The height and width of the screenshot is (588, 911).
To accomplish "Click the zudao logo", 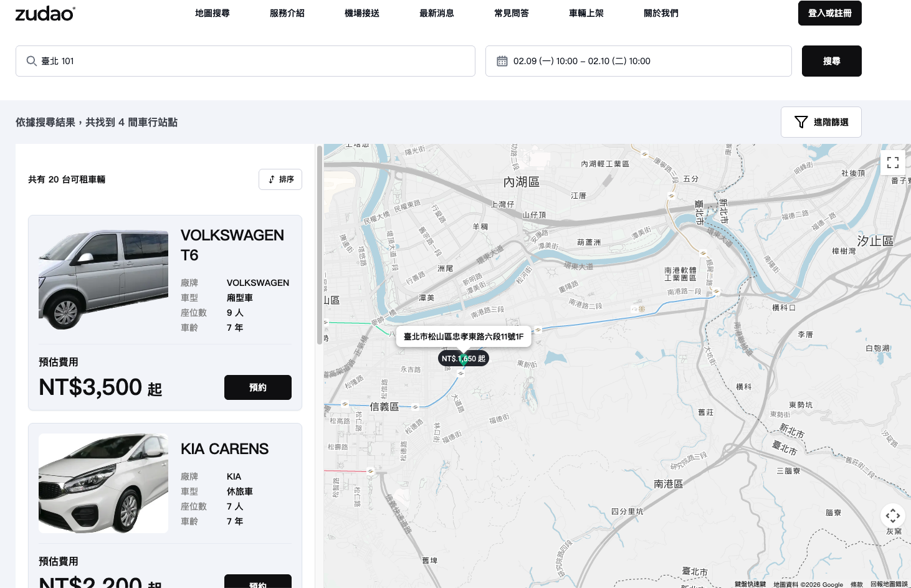I will (45, 13).
